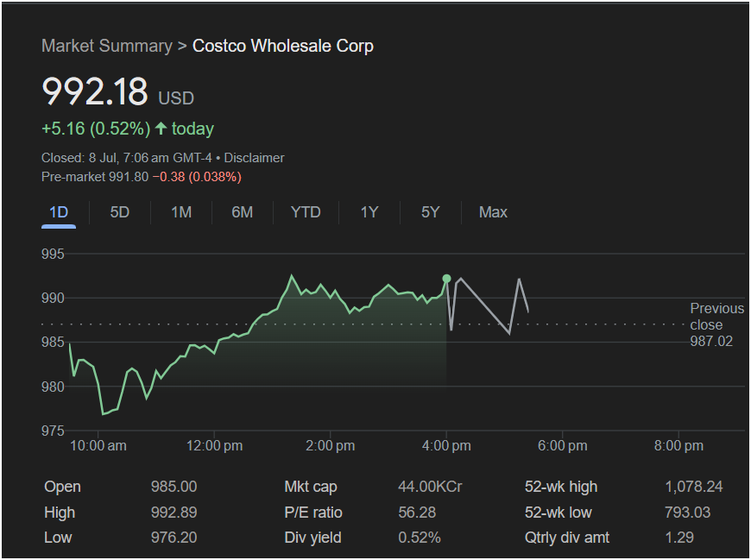
Task: Open the Disclaimer link
Action: pyautogui.click(x=254, y=158)
